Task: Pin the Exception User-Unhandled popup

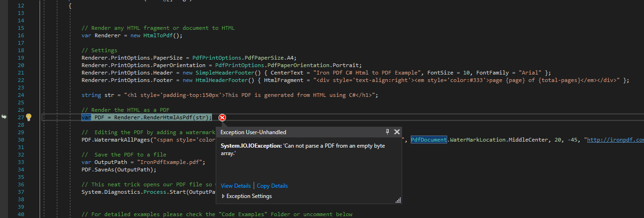Action: (x=388, y=132)
